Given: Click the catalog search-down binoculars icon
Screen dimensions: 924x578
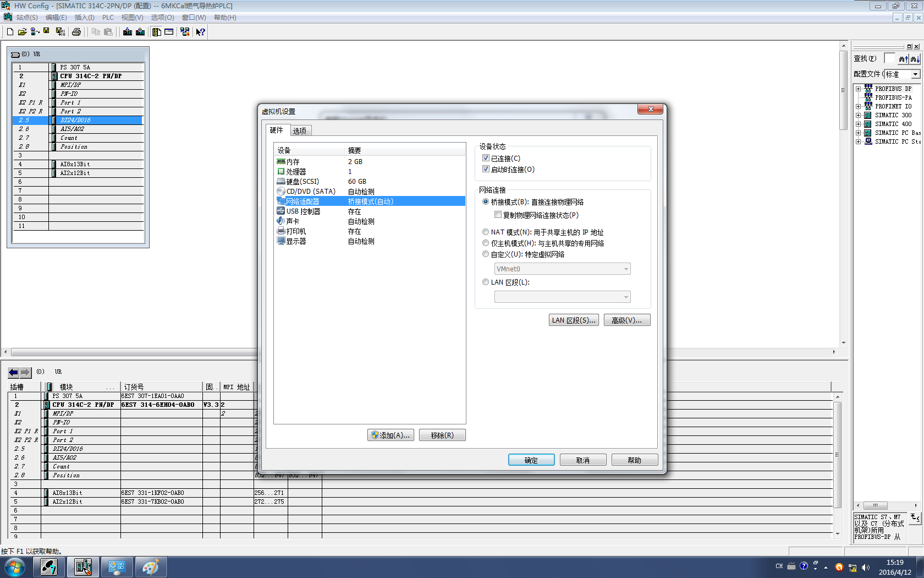Looking at the screenshot, I should coord(915,59).
